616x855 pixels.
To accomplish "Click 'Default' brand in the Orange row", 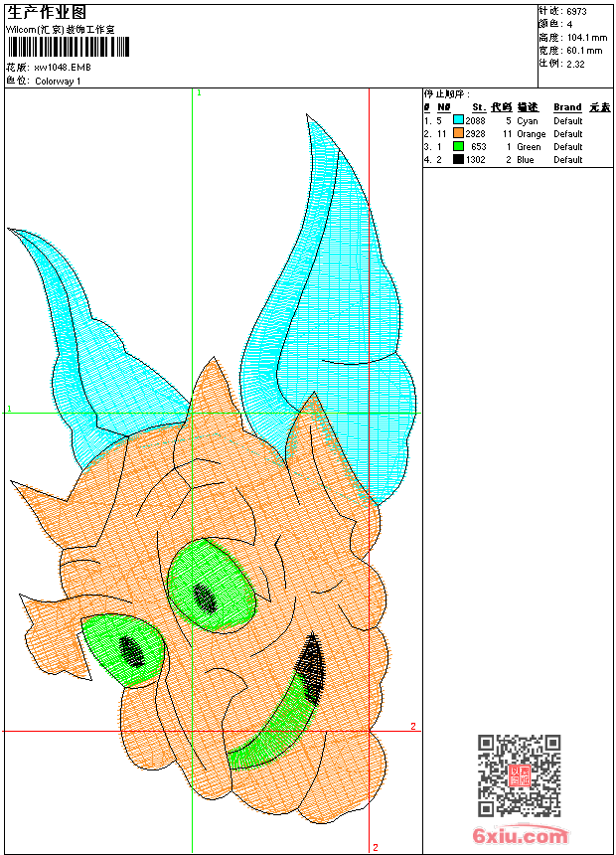I will [568, 133].
